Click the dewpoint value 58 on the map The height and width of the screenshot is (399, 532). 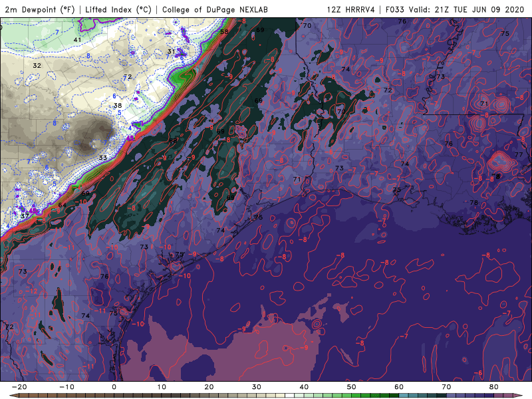[x=224, y=32]
